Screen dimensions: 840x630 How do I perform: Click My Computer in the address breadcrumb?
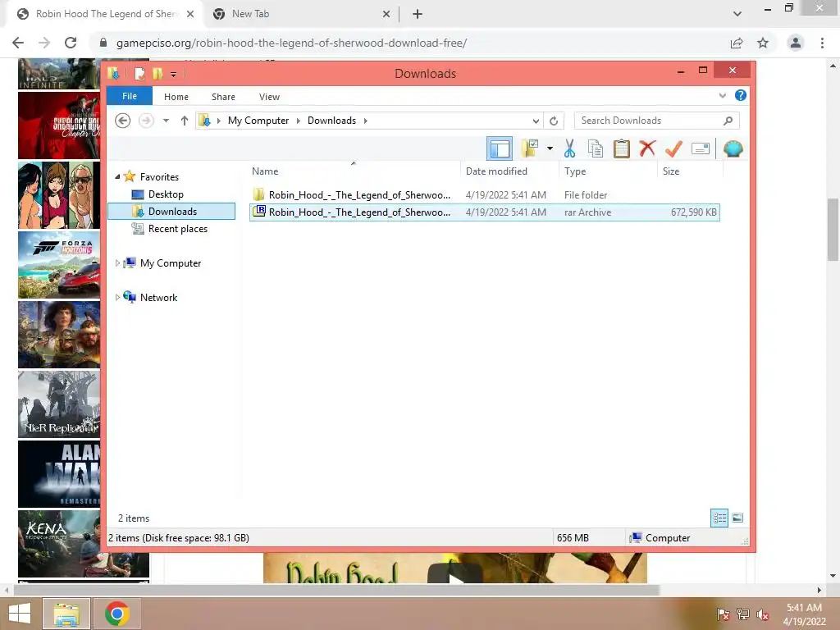pyautogui.click(x=258, y=121)
